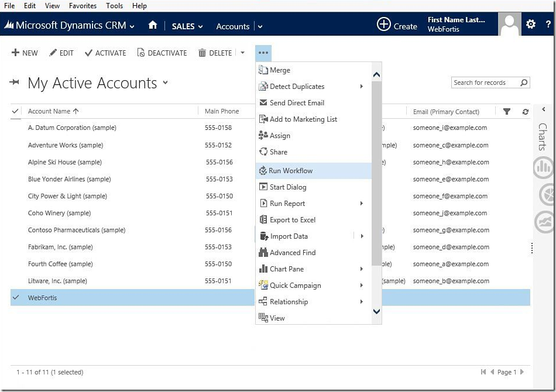Open help via the question mark icon

click(x=548, y=25)
